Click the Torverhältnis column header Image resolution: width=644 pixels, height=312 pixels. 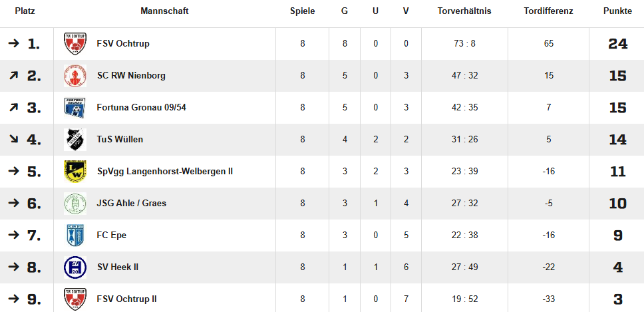click(x=464, y=11)
